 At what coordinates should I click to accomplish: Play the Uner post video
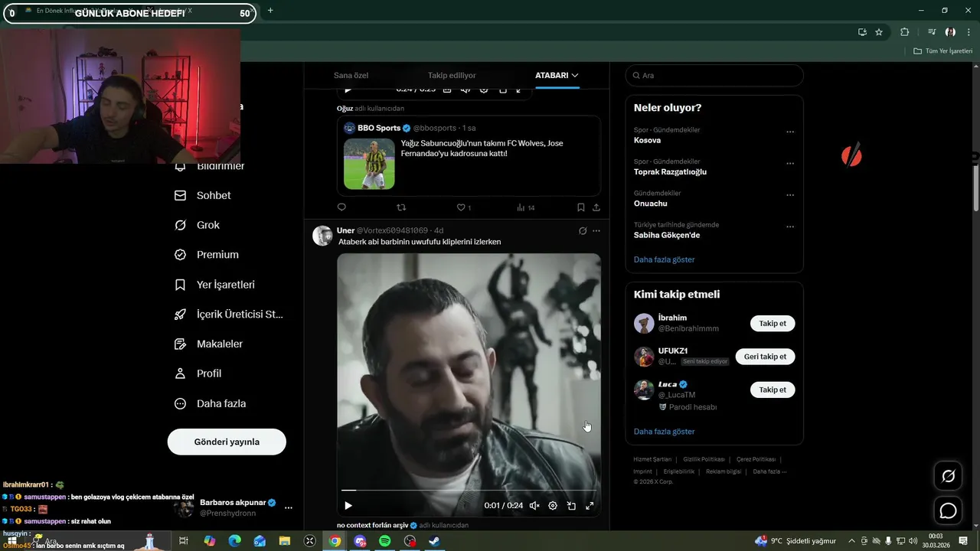pos(348,506)
